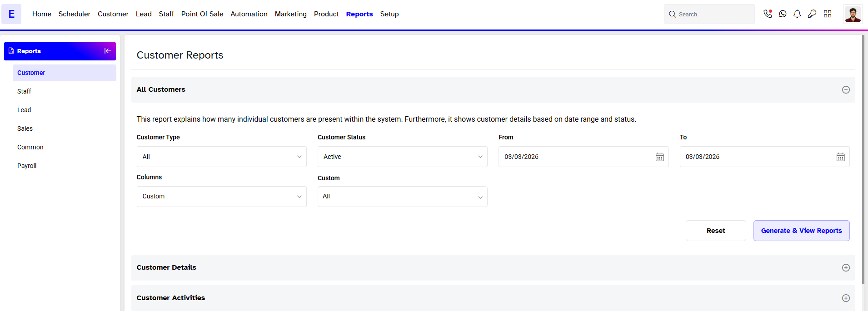Collapse the Reports sidebar arrow icon
Viewport: 868px width, 311px height.
coord(108,51)
